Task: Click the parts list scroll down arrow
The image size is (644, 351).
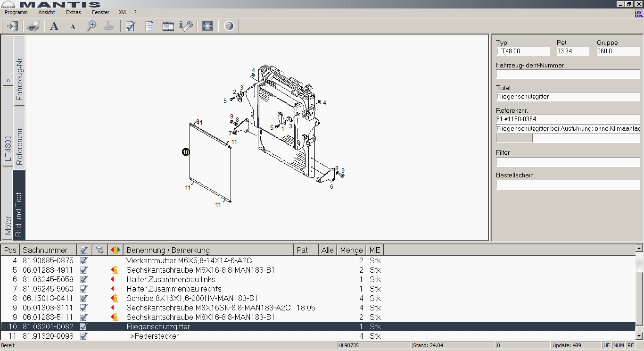Action: 639,336
